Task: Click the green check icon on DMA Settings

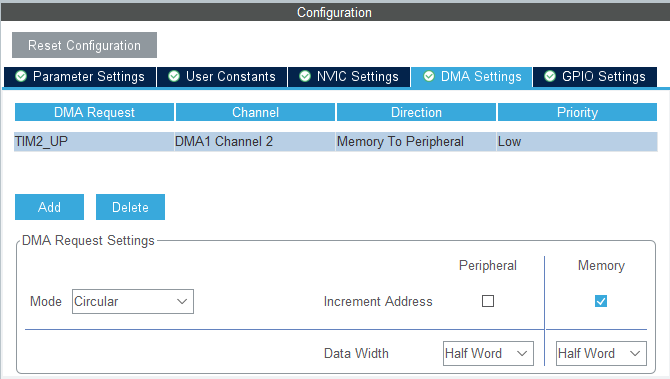Action: pyautogui.click(x=429, y=76)
